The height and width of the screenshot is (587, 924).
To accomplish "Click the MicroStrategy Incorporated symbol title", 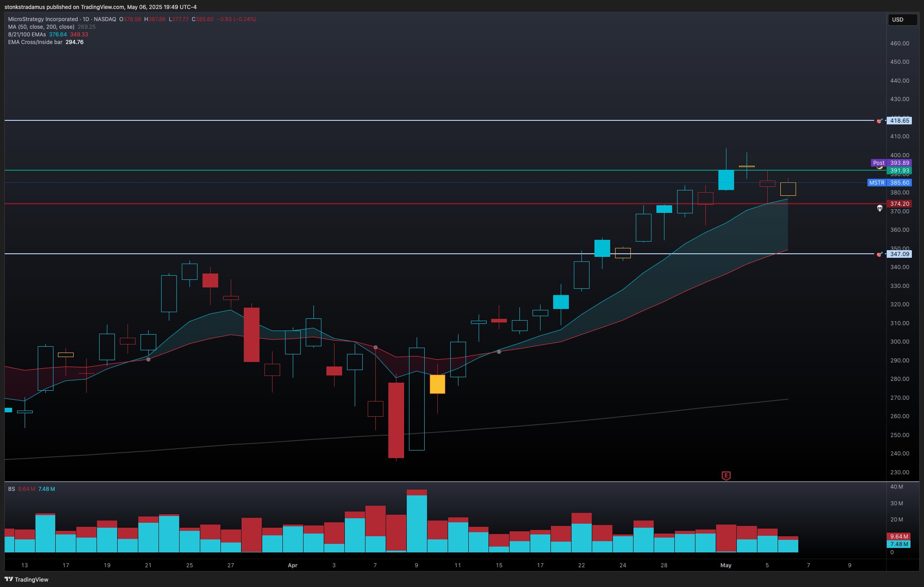I will click(x=43, y=19).
